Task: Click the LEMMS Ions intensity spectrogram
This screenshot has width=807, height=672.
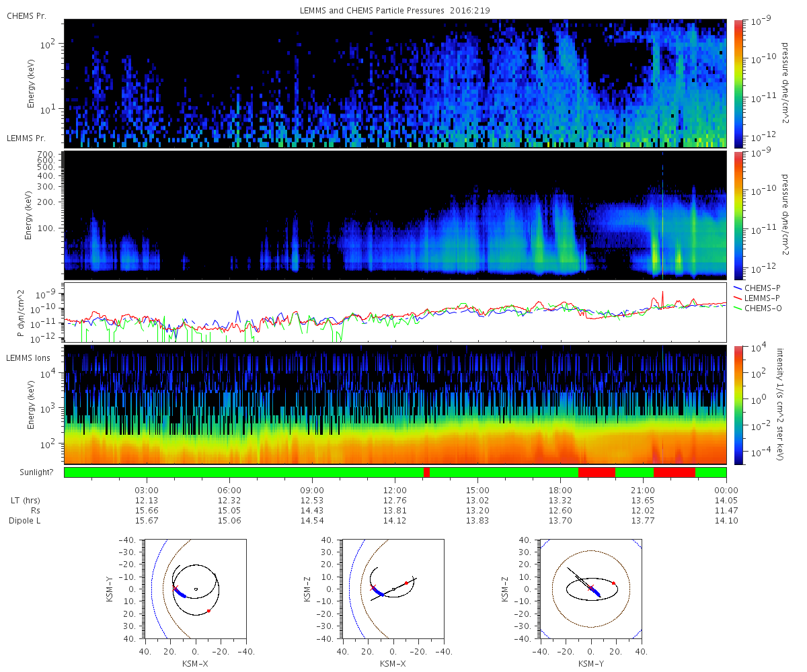Action: pyautogui.click(x=395, y=405)
